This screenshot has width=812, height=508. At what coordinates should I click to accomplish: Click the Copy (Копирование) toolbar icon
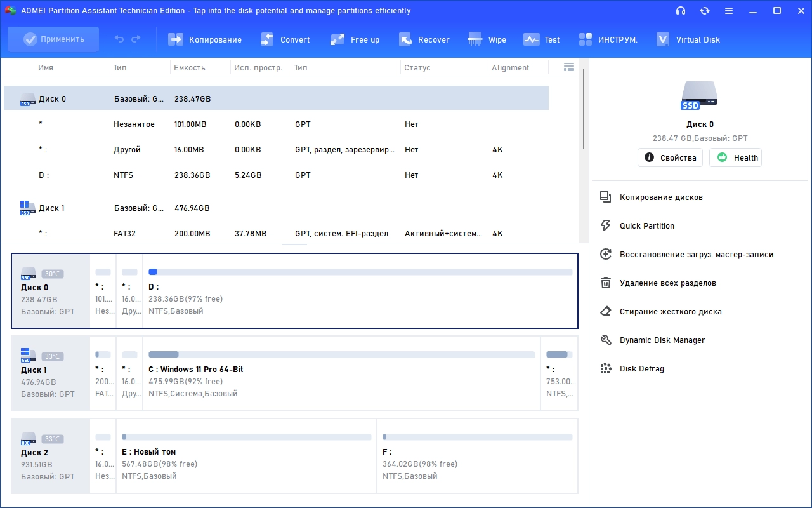click(176, 39)
